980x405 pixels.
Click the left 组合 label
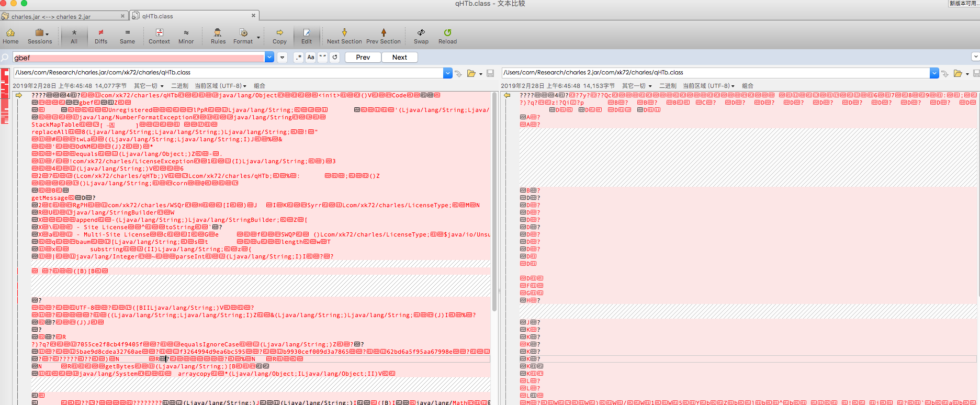(260, 86)
